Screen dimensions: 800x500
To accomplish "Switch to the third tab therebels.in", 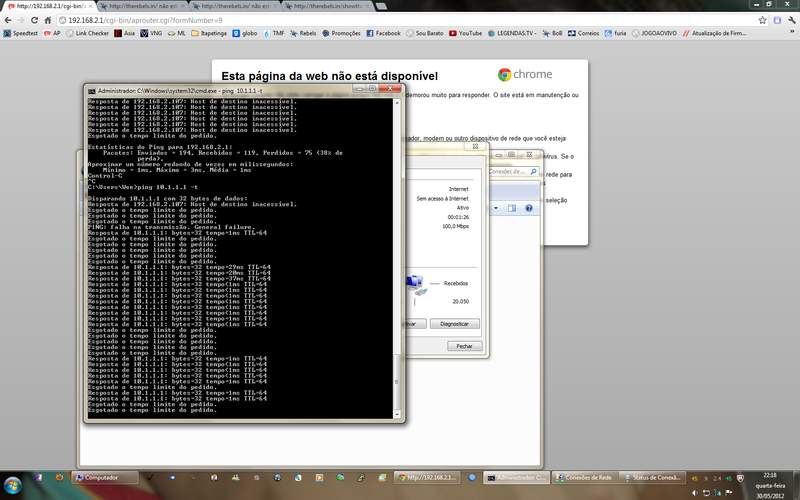I will coord(234,6).
